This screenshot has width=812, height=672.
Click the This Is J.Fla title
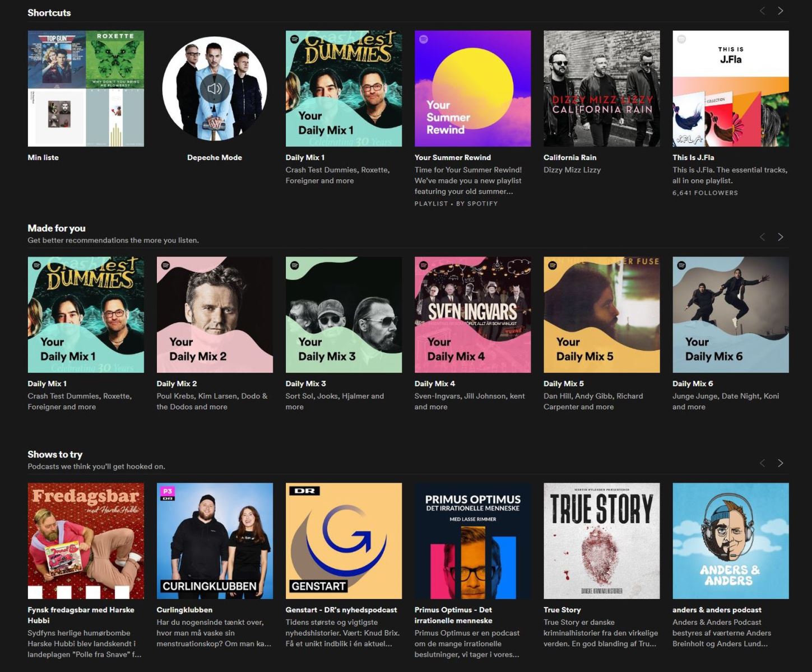click(x=693, y=157)
